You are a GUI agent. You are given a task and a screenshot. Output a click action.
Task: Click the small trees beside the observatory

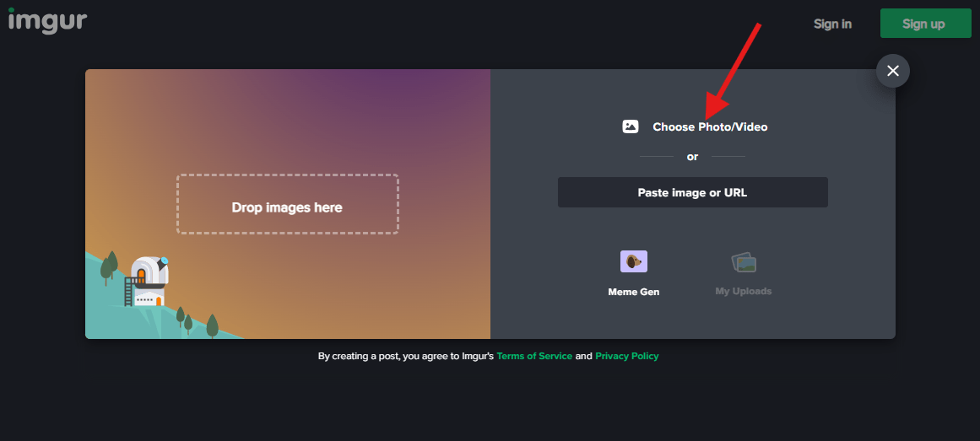(x=108, y=266)
